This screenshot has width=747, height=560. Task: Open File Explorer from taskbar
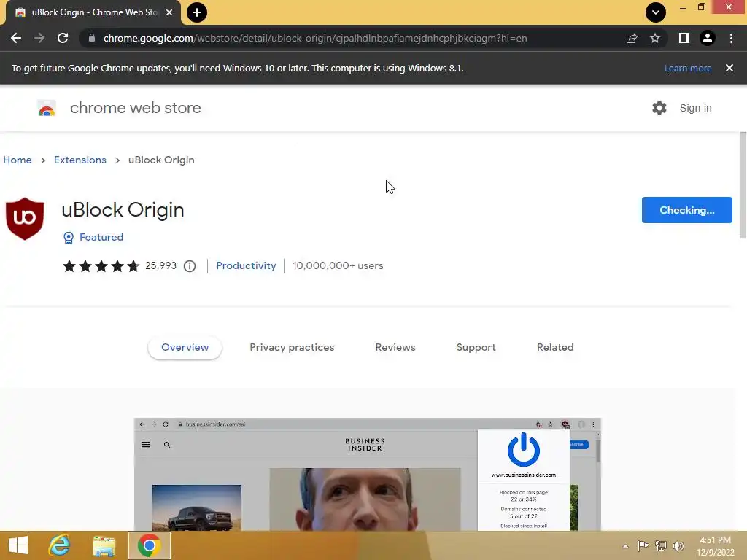click(104, 546)
